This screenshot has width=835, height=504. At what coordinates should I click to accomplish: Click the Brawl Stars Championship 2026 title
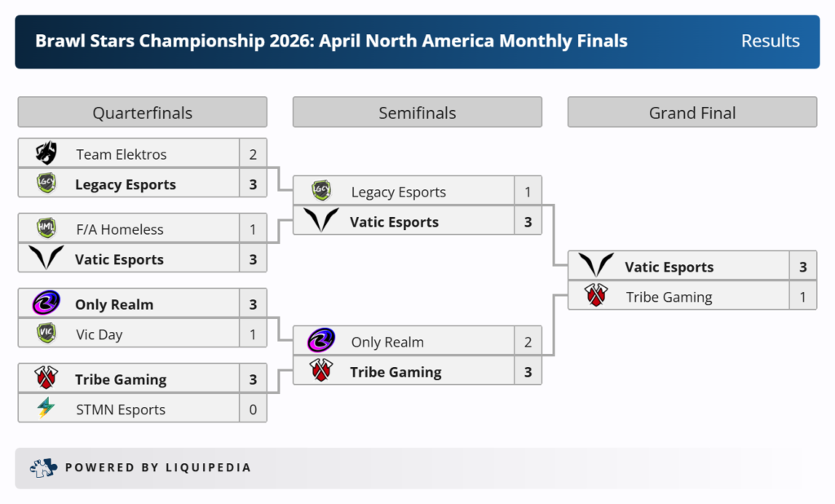coord(331,41)
